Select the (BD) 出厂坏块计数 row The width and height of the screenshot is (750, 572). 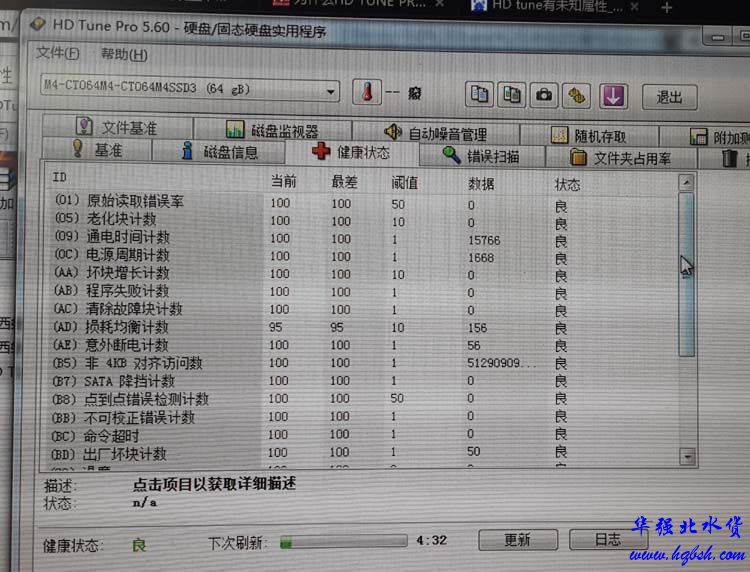[x=364, y=452]
